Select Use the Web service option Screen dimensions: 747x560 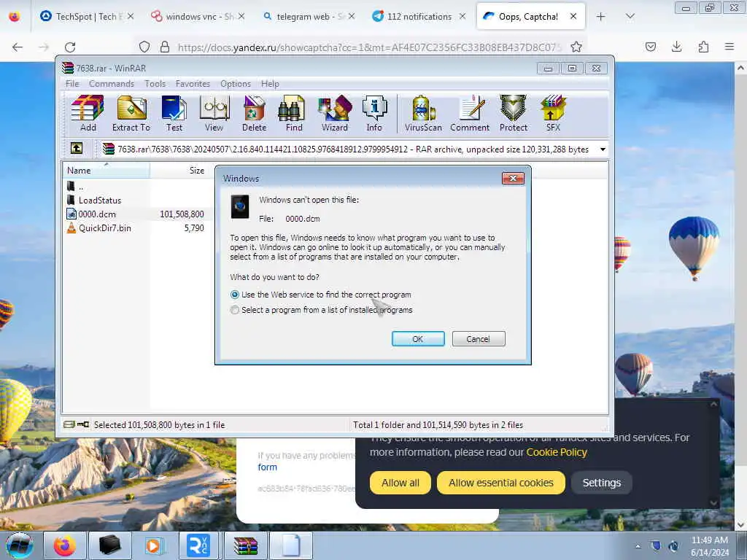point(321,295)
